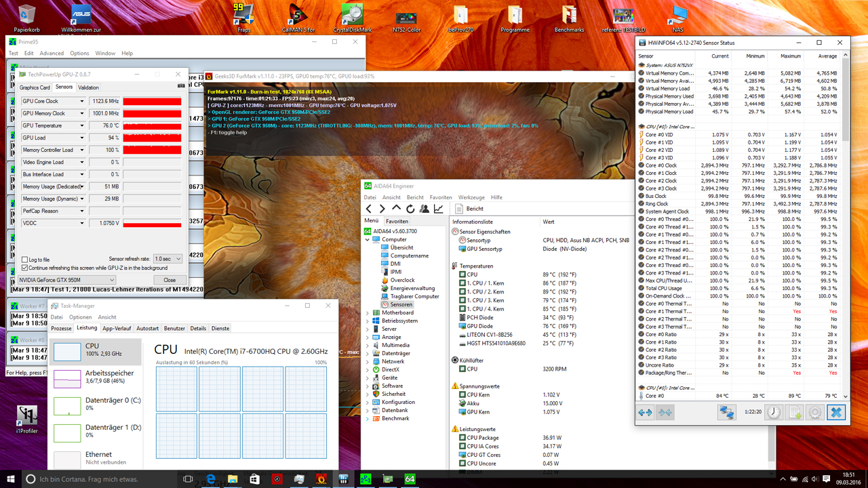Viewport: 868px width, 488px height.
Task: Click AIDA64 up-level arrow icon
Action: tap(397, 209)
